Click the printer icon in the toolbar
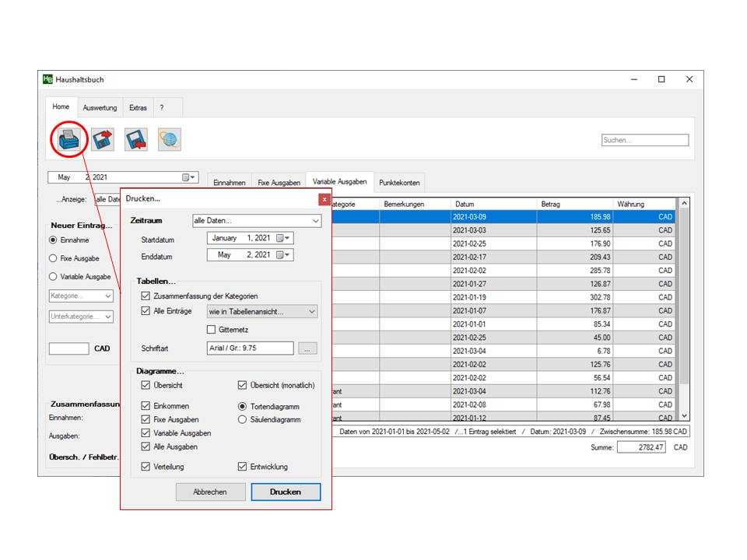Screen dimensions: 747x560 pyautogui.click(x=69, y=140)
